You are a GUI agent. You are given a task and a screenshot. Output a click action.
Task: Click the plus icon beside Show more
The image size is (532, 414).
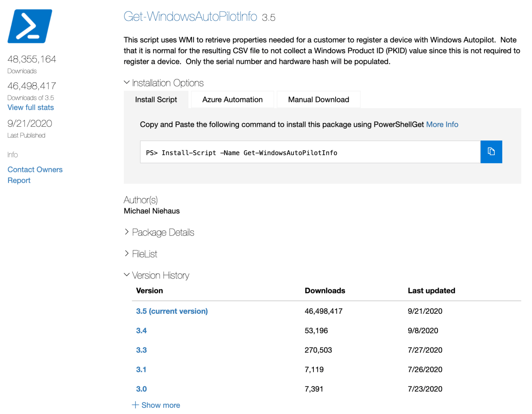pos(135,405)
